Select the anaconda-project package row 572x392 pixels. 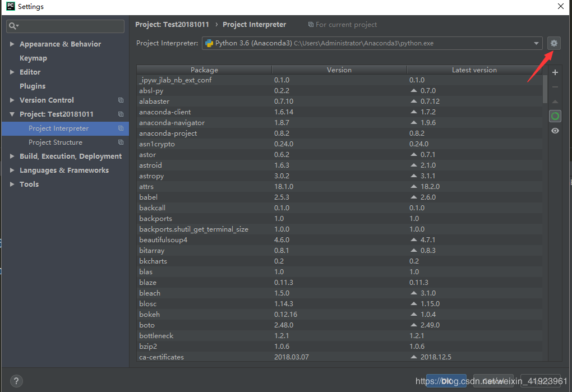pyautogui.click(x=340, y=133)
